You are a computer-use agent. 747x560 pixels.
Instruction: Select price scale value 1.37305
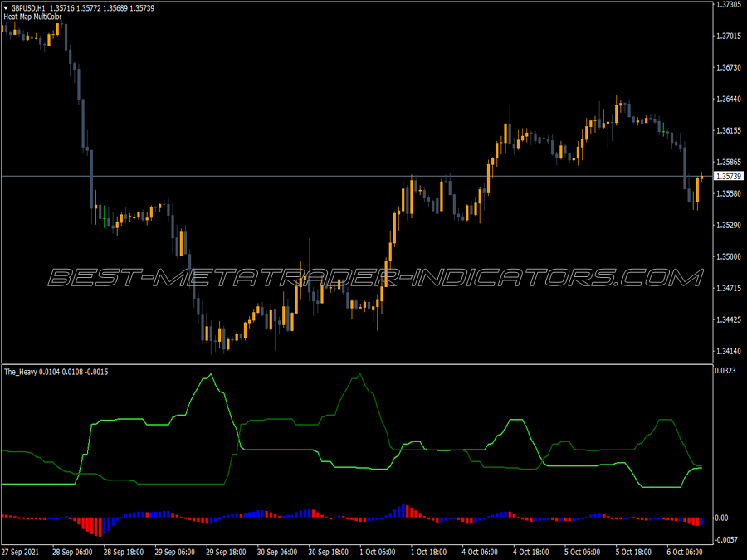click(729, 4)
